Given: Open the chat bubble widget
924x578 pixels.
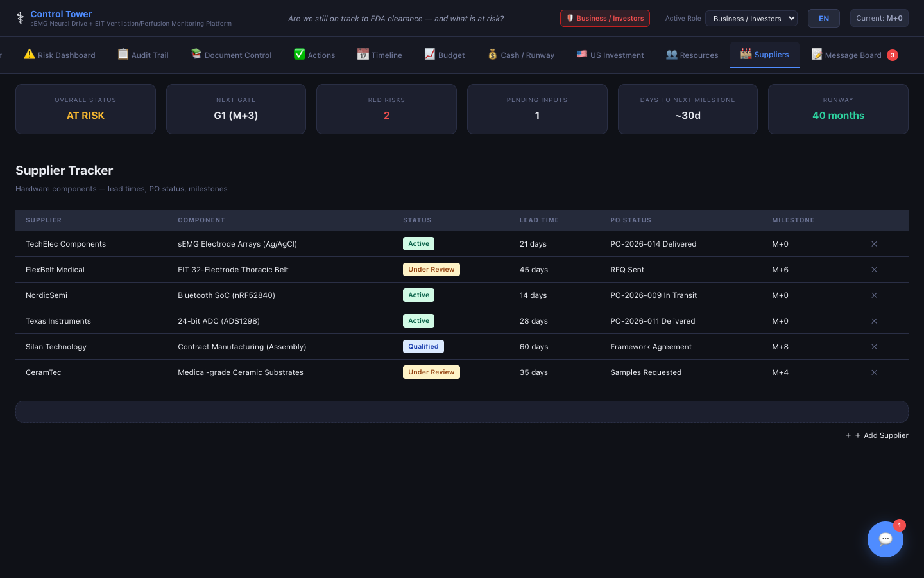Looking at the screenshot, I should (885, 539).
